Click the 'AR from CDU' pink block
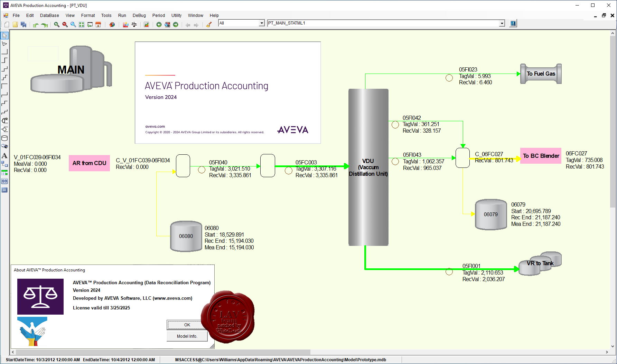The image size is (617, 364). pos(90,163)
